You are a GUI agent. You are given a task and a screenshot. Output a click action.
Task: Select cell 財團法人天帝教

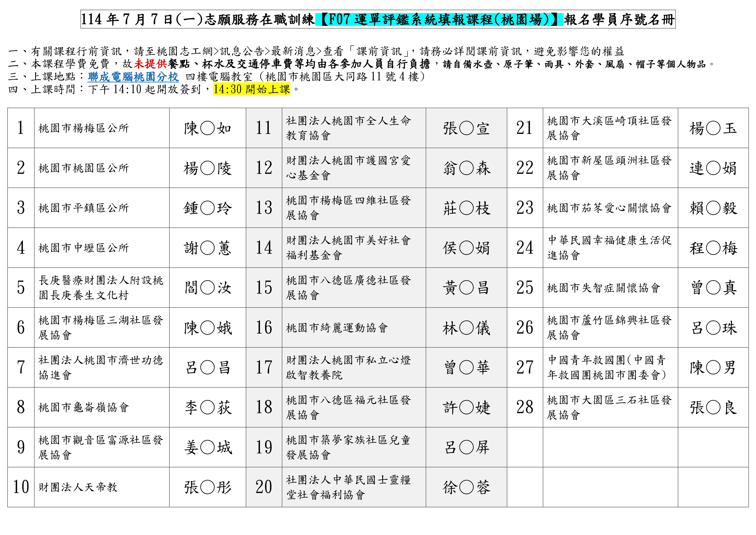click(102, 487)
